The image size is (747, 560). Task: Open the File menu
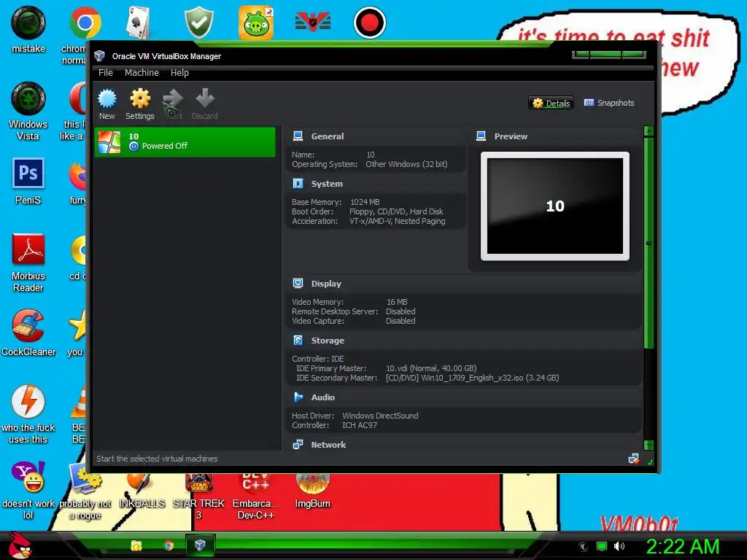[x=106, y=72]
